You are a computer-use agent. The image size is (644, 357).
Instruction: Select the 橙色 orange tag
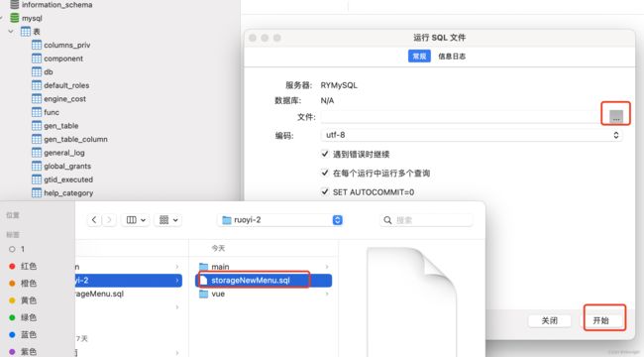23,283
